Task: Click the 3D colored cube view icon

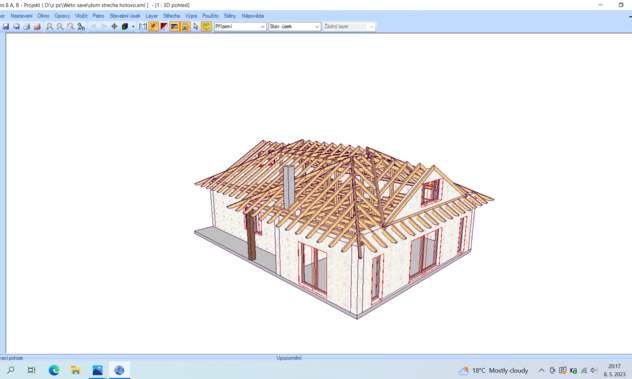Action: 125,27
